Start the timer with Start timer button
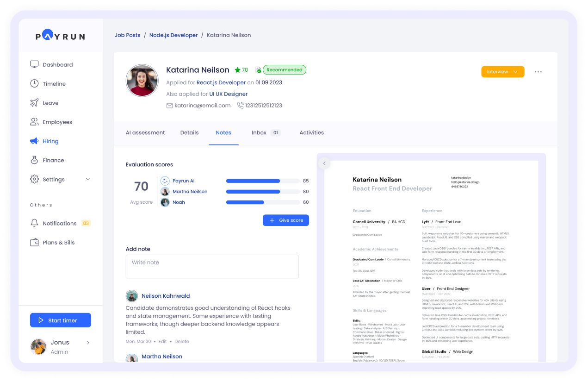 (x=61, y=320)
